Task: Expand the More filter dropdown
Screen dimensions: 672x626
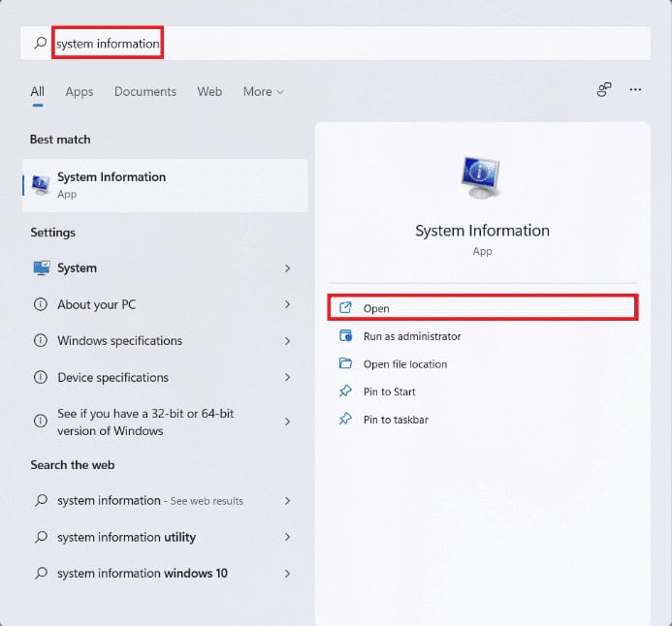Action: click(263, 91)
